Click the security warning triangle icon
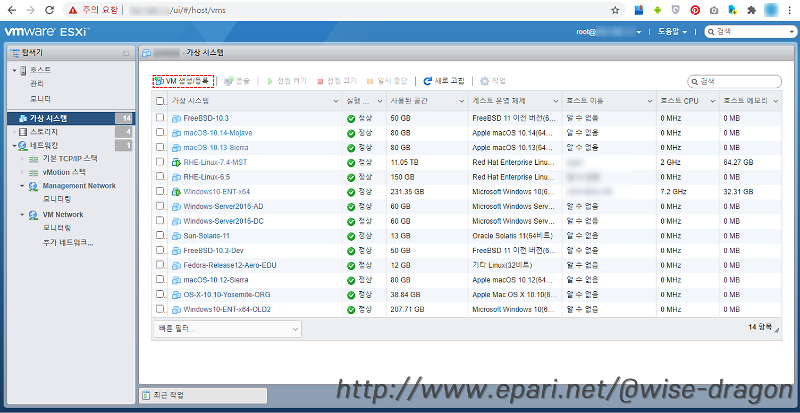This screenshot has height=413, width=800. tap(73, 10)
